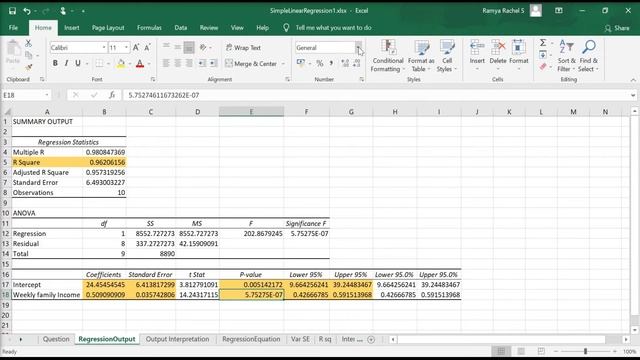Click the Merge & Center button
Screen dimensions: 640x360
pos(251,64)
